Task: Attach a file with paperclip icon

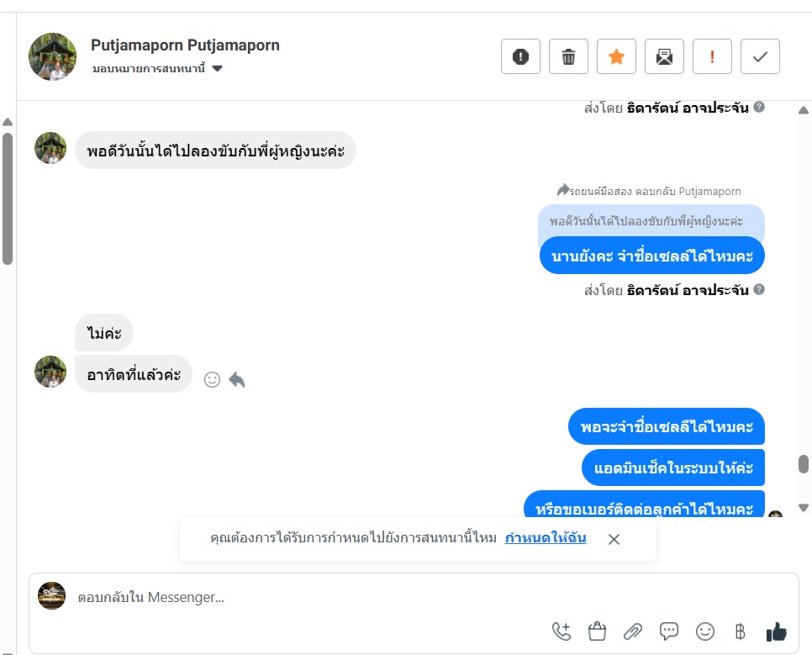Action: (633, 631)
